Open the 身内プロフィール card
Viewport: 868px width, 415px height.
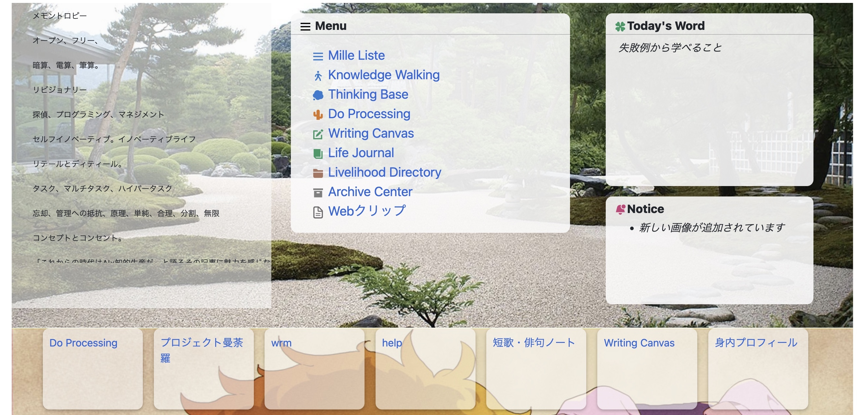click(x=756, y=343)
